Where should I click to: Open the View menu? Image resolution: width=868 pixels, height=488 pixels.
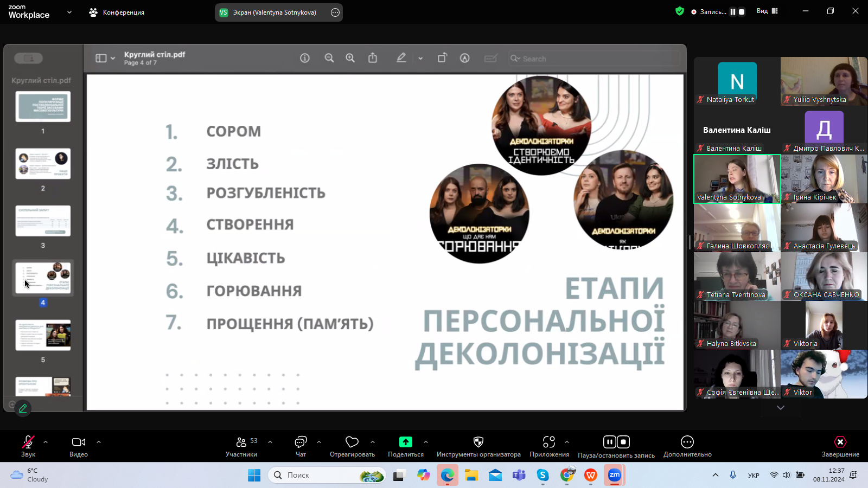click(x=767, y=11)
